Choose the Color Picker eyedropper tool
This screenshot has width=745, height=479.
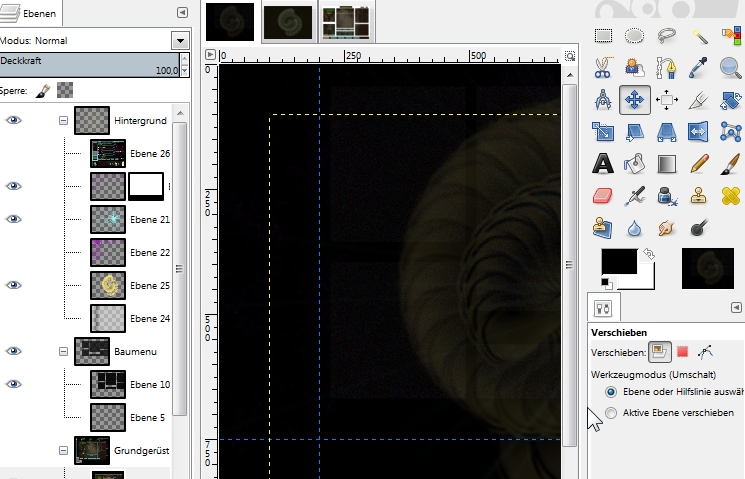point(699,68)
